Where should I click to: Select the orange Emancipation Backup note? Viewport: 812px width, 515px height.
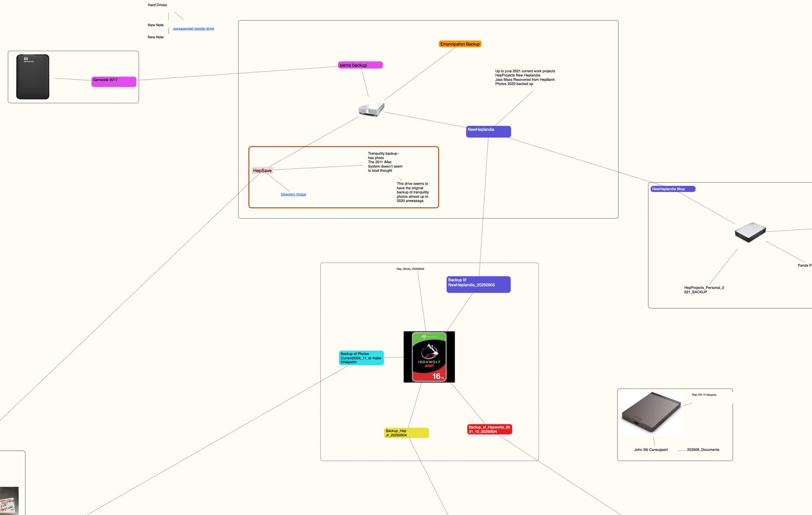click(x=460, y=44)
